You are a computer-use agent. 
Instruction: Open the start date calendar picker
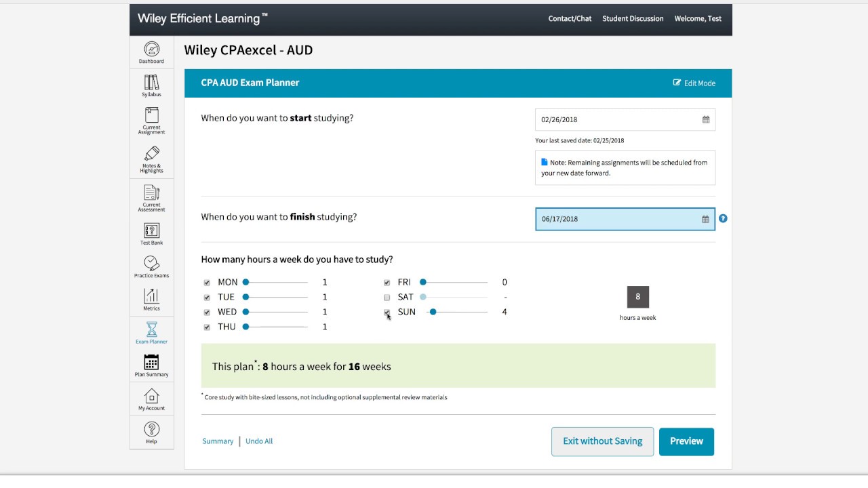705,119
